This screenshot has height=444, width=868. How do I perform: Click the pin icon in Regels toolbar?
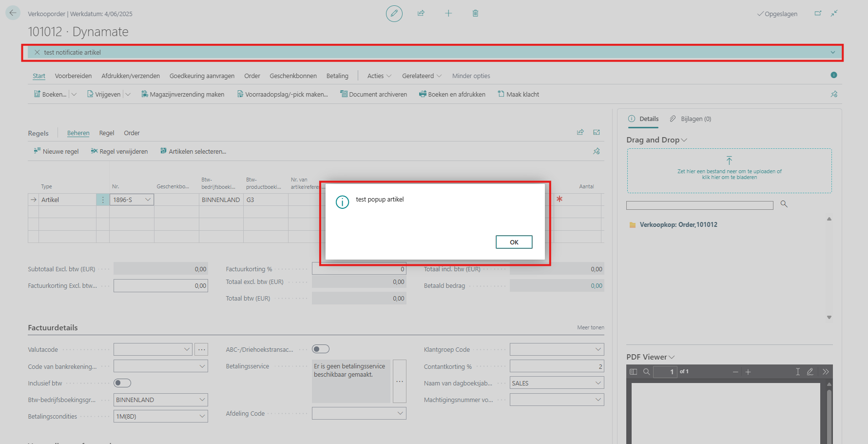(597, 151)
